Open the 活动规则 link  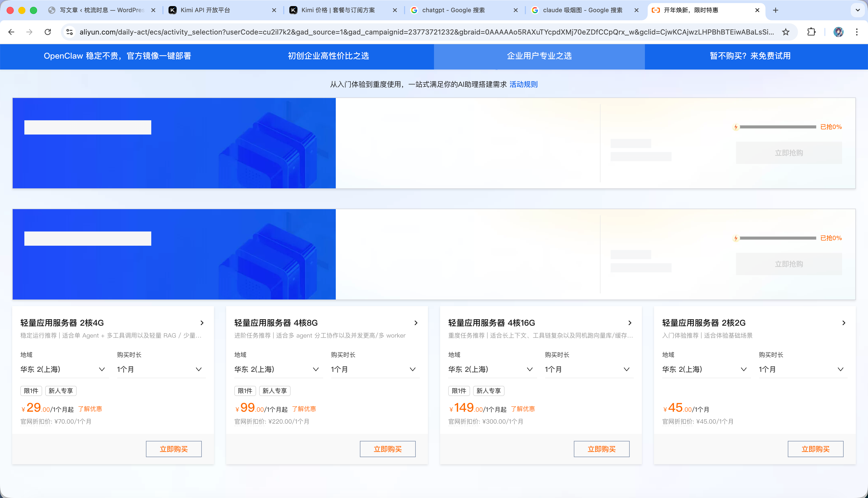523,84
